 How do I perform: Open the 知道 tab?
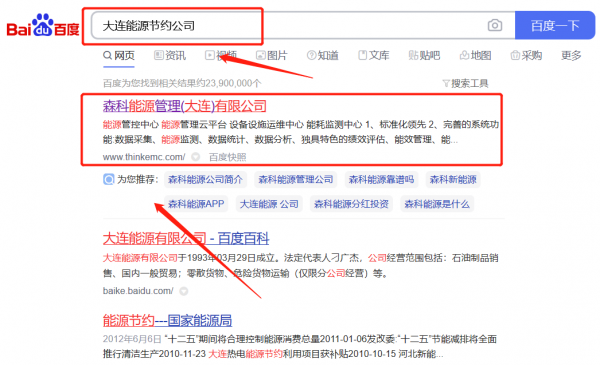[x=323, y=55]
